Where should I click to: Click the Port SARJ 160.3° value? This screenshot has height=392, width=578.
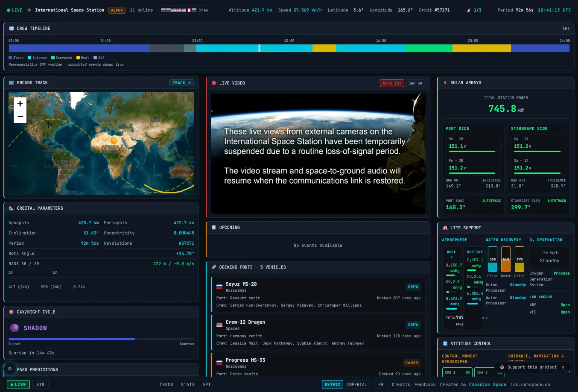click(456, 207)
